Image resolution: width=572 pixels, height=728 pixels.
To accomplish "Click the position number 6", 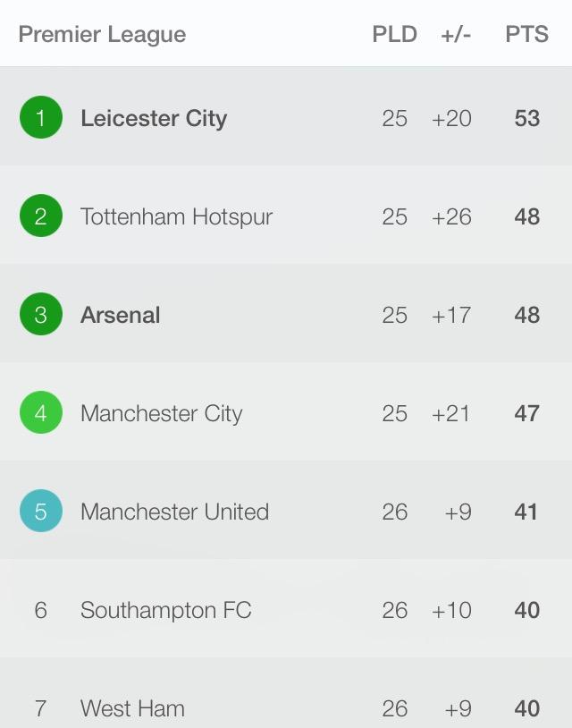I will point(41,610).
